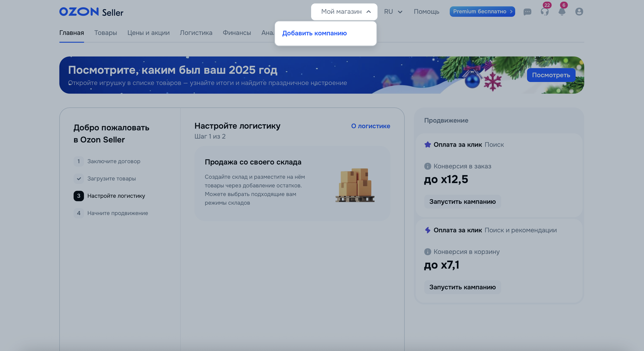
Task: Select step 1 Заключите договор
Action: 113,161
